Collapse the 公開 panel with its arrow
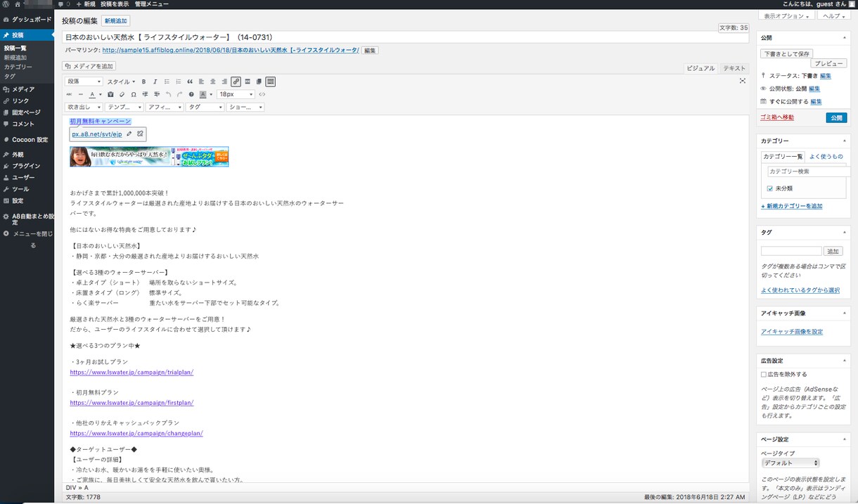The width and height of the screenshot is (858, 504). point(844,38)
